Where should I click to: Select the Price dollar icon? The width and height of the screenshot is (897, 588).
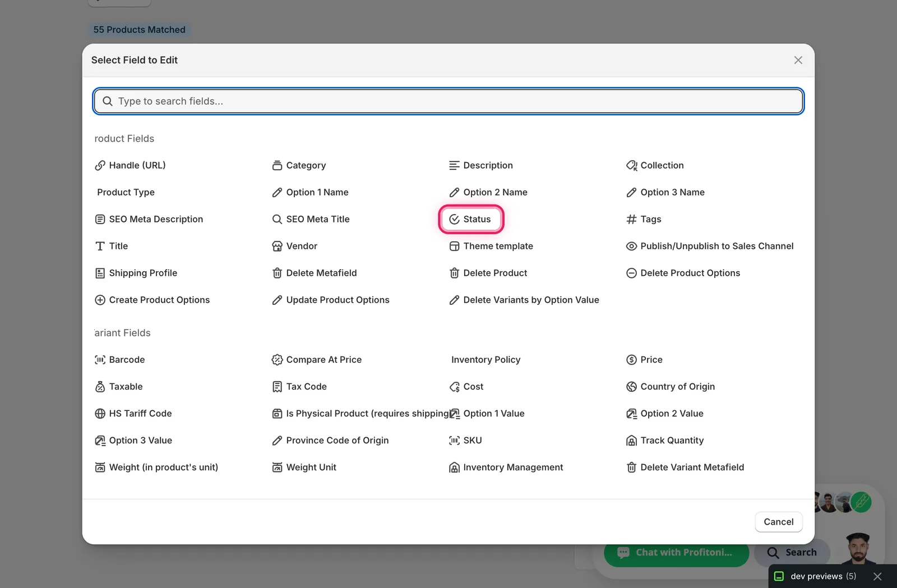click(631, 360)
